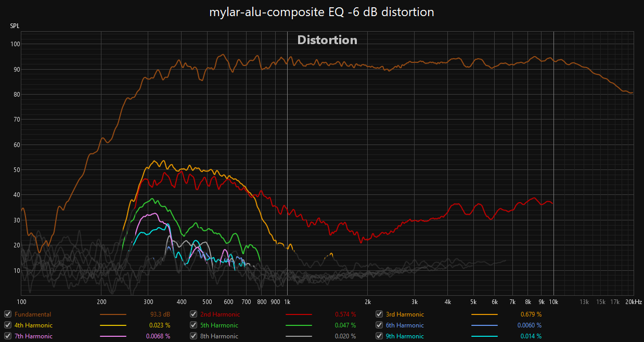The height and width of the screenshot is (342, 644).
Task: Toggle the 5th Harmonic checkbox
Action: click(194, 325)
